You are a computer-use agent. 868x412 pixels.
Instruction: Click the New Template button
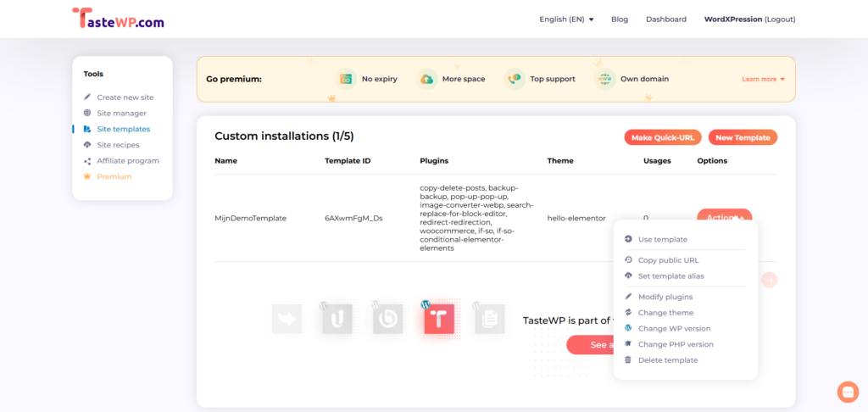point(743,137)
